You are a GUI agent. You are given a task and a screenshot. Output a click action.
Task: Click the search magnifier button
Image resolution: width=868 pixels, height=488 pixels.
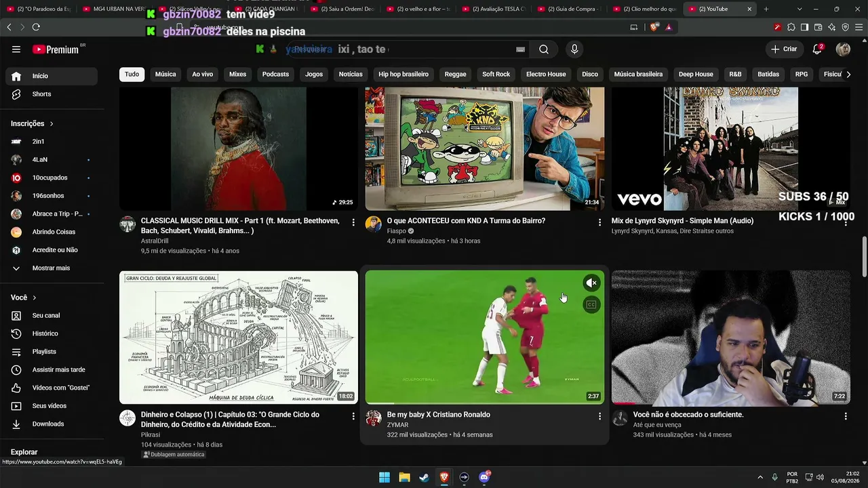coord(544,49)
